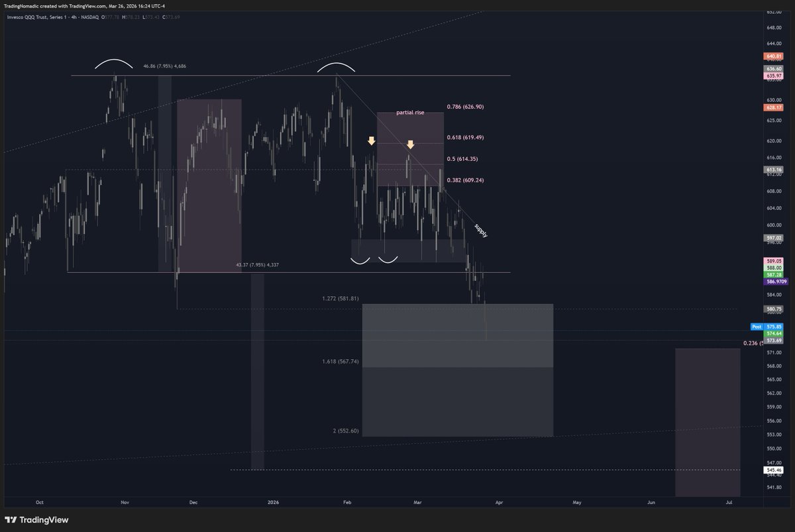Select the 'supply' text annotation
This screenshot has width=795, height=532.
[x=480, y=231]
